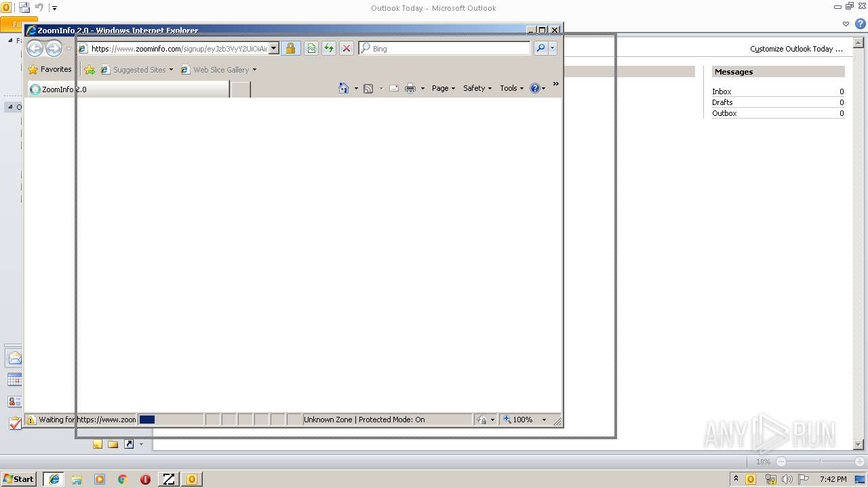This screenshot has height=488, width=868.
Task: Click Outlook vertical scrollbar down arrow
Action: point(859,445)
